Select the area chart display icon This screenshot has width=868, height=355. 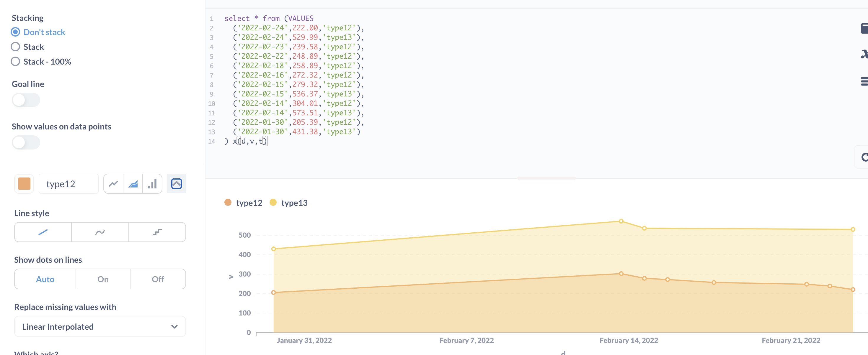(133, 184)
